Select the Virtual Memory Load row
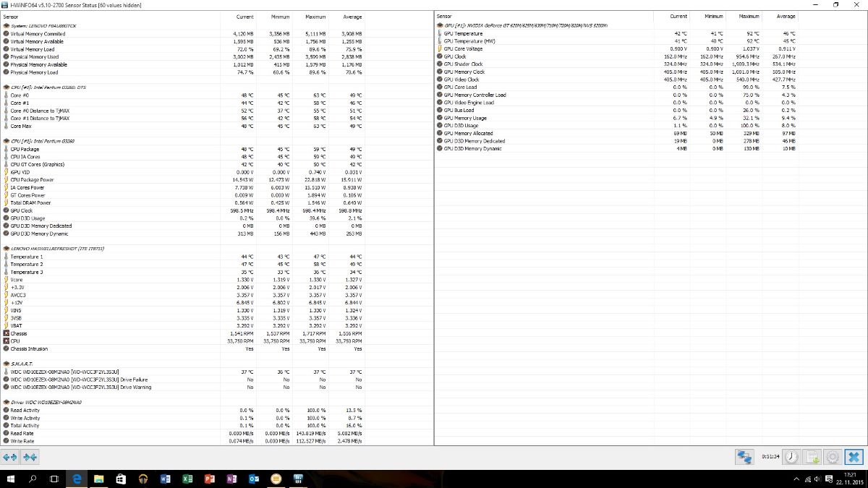The image size is (868, 488). 33,49
